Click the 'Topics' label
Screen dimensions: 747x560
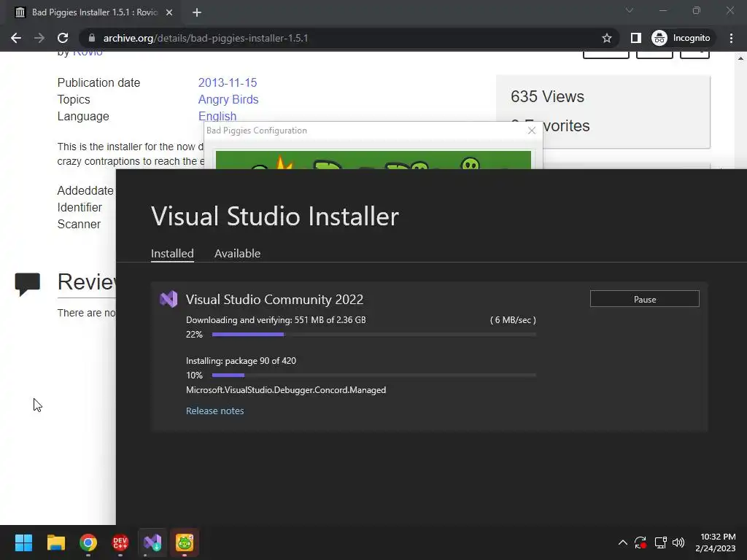tap(74, 99)
